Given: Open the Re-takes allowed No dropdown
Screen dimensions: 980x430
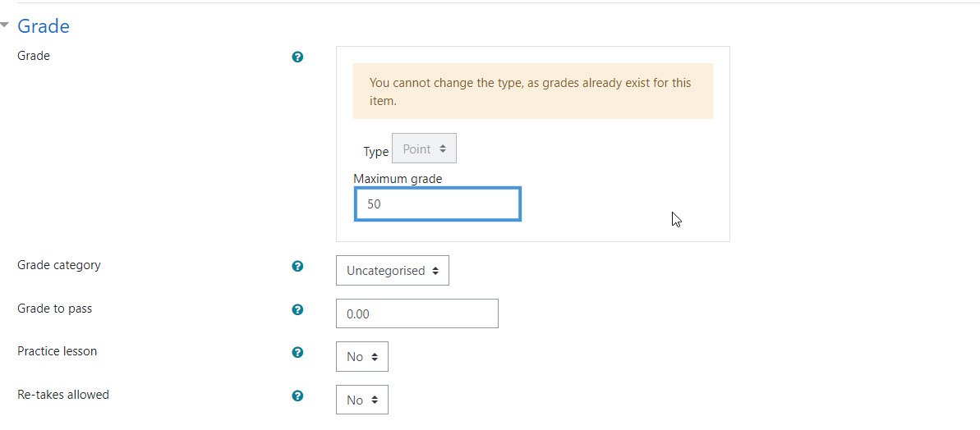Looking at the screenshot, I should (x=362, y=400).
